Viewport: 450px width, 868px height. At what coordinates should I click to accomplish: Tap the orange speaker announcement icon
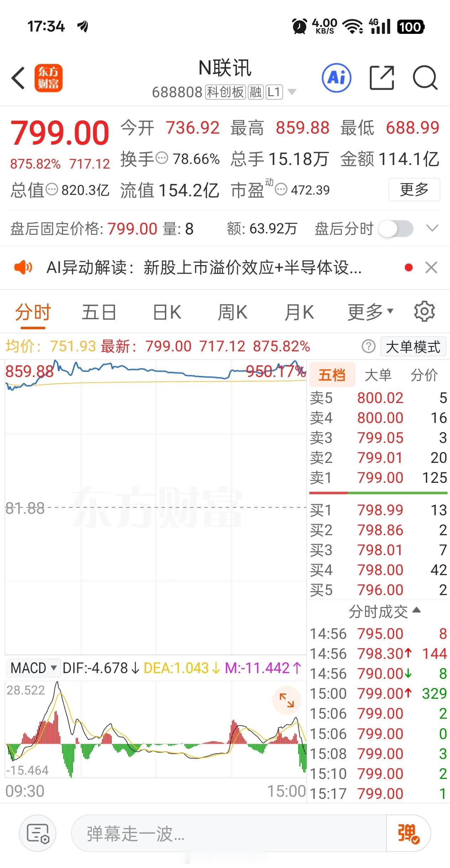23,267
